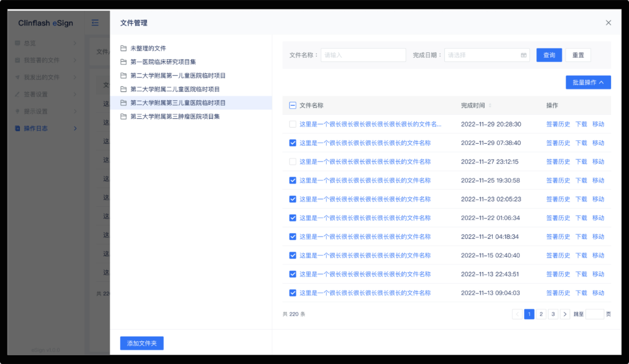The width and height of the screenshot is (629, 364).
Task: Click the 查询 search button
Action: point(549,55)
